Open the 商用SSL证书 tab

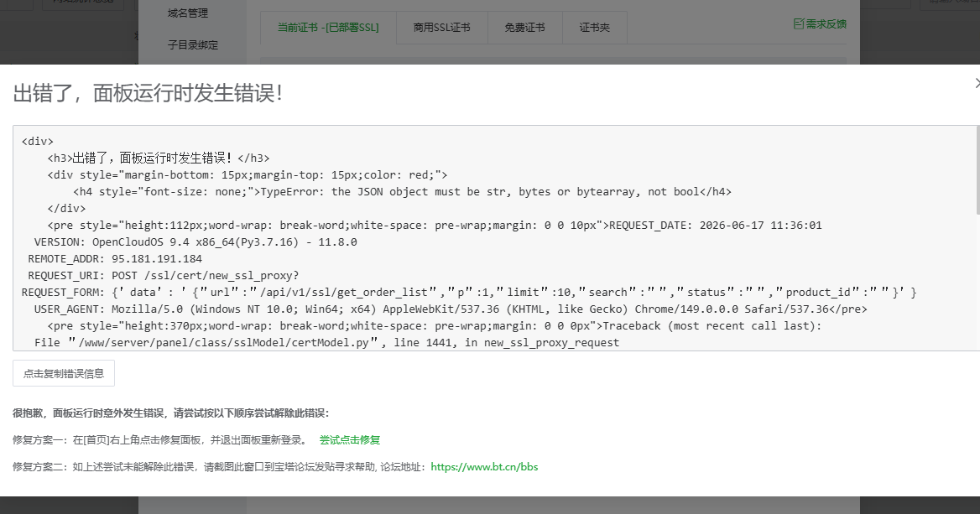[442, 28]
